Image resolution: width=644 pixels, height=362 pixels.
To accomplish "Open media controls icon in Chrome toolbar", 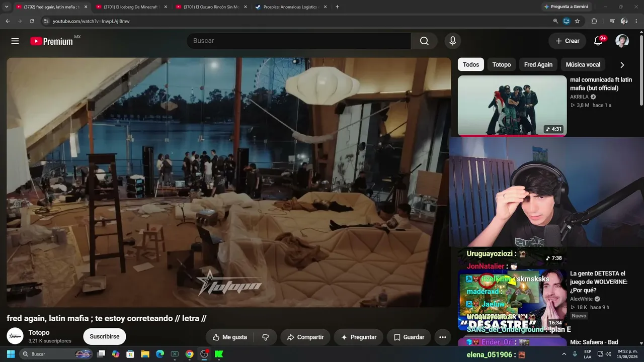I will click(x=612, y=21).
